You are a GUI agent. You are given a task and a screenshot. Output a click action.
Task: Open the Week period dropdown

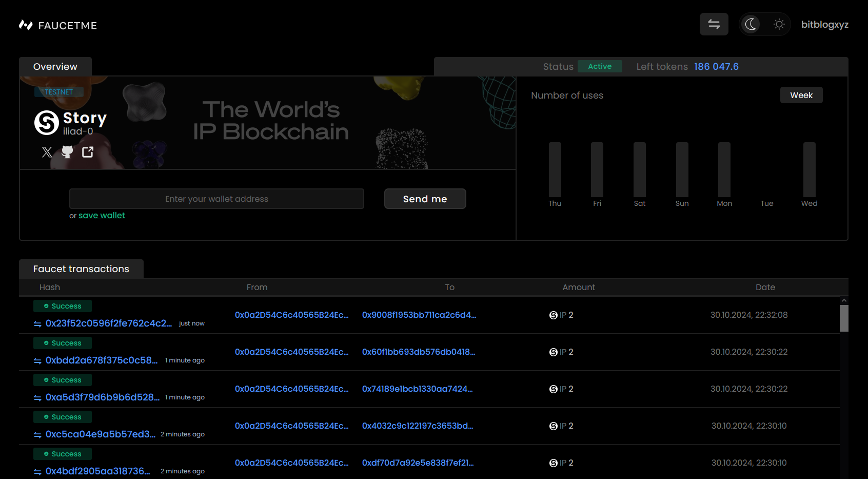click(801, 95)
